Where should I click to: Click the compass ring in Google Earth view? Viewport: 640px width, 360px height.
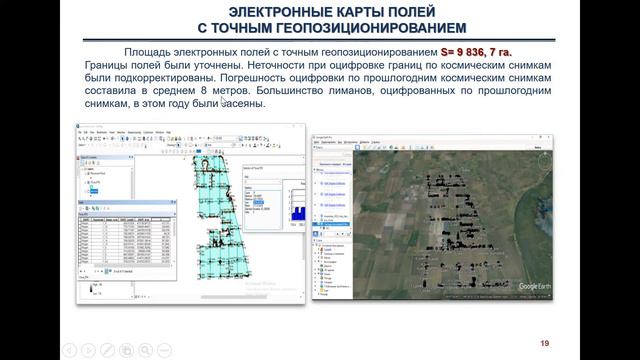coord(545,161)
